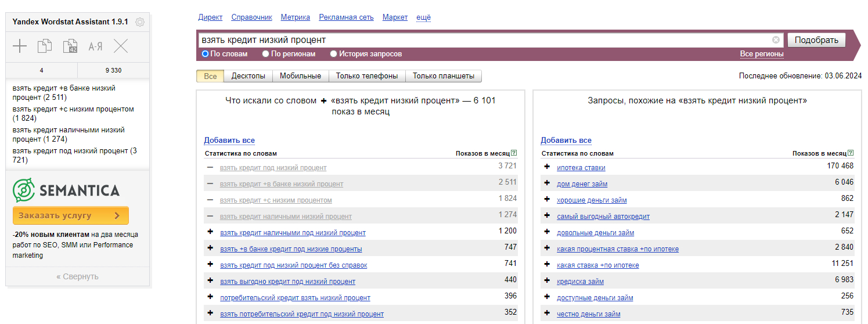
Task: Select Assistant entry 'взять кредит +с низким процентом (1 824)'
Action: click(73, 114)
